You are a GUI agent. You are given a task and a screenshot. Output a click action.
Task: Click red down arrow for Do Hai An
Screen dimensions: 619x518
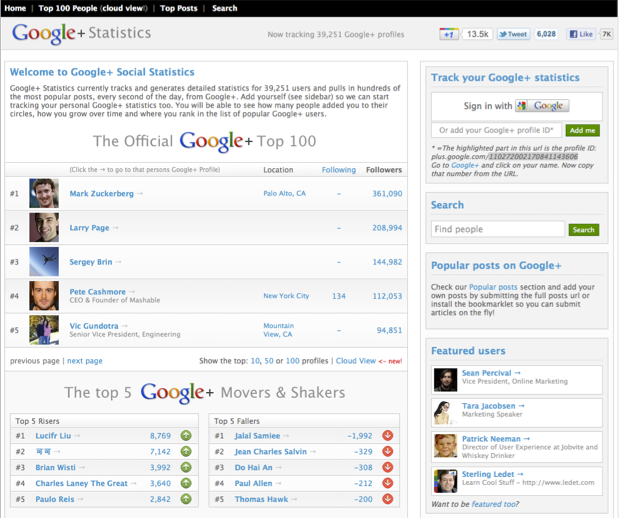coord(388,467)
